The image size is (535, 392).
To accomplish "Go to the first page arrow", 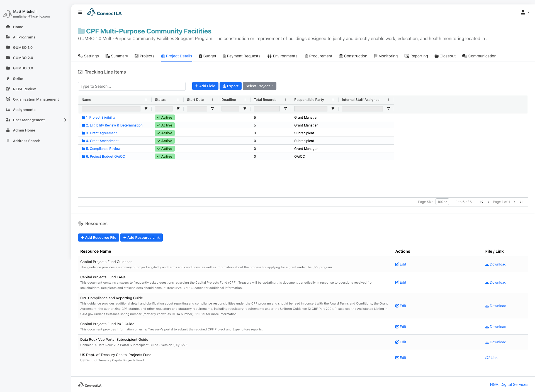I will [x=482, y=202].
